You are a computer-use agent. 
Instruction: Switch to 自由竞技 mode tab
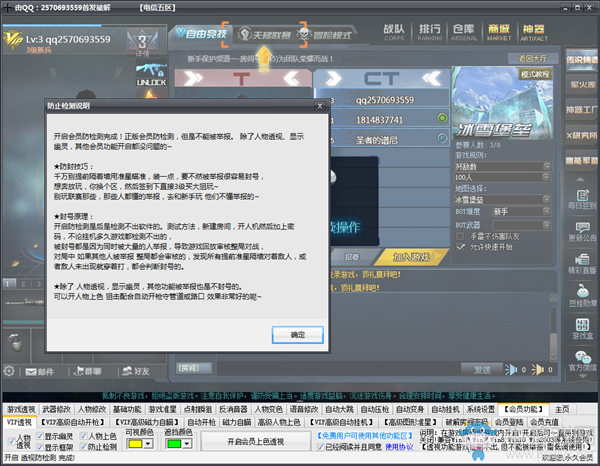coord(201,34)
